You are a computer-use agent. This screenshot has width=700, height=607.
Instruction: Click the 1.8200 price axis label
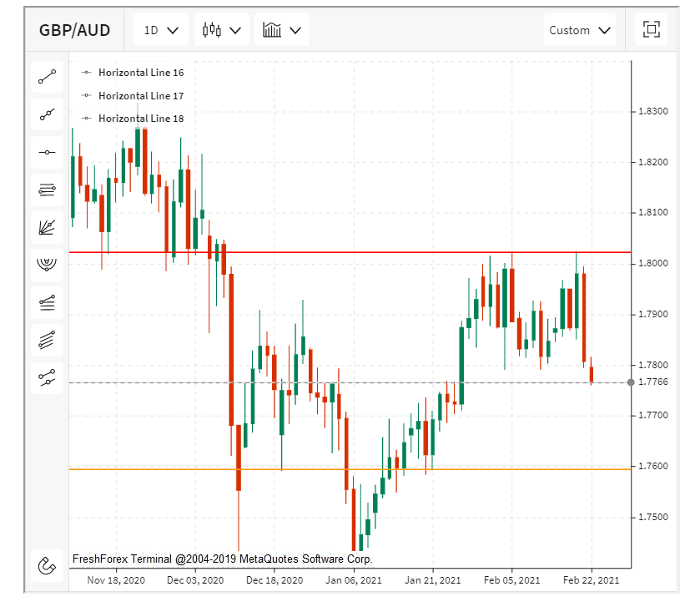[653, 162]
